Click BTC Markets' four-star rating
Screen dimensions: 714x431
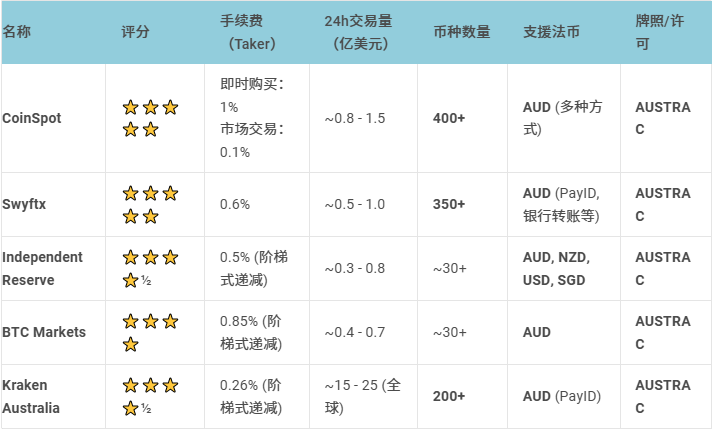pos(150,332)
